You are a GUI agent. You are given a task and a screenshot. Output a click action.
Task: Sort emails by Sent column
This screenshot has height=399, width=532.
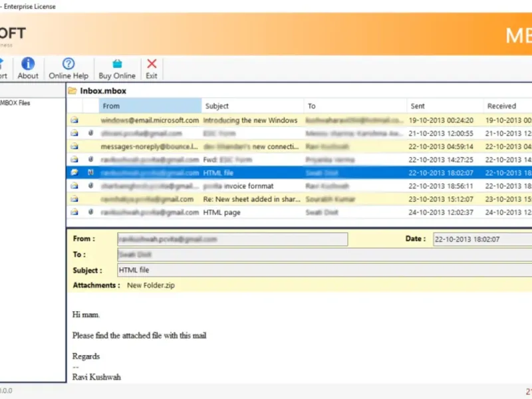pos(445,106)
